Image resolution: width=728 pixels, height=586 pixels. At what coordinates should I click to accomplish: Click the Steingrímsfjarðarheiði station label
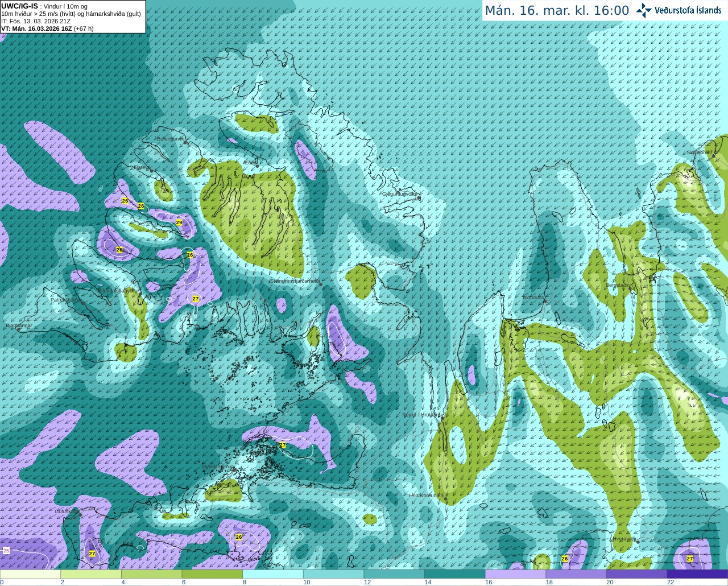(x=295, y=281)
